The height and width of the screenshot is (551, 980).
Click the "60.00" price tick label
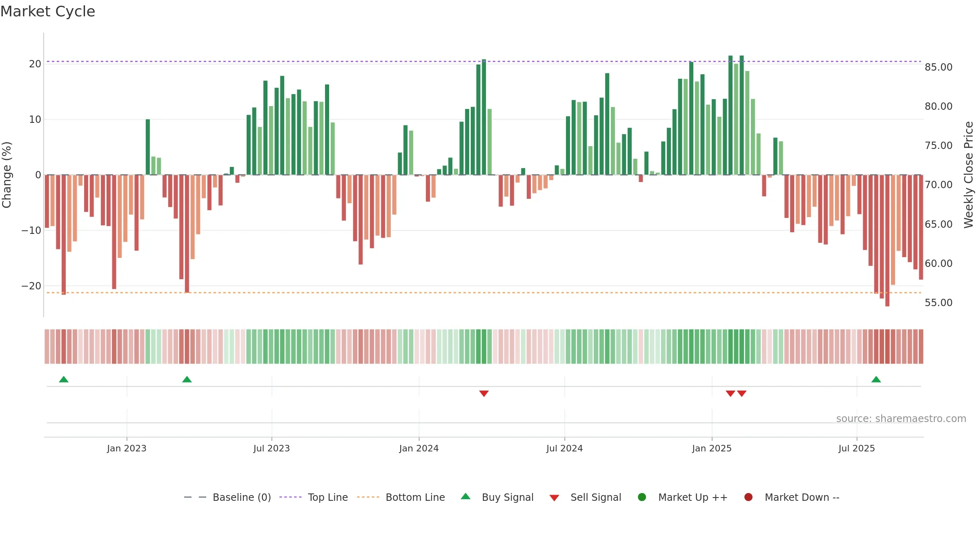pyautogui.click(x=938, y=263)
